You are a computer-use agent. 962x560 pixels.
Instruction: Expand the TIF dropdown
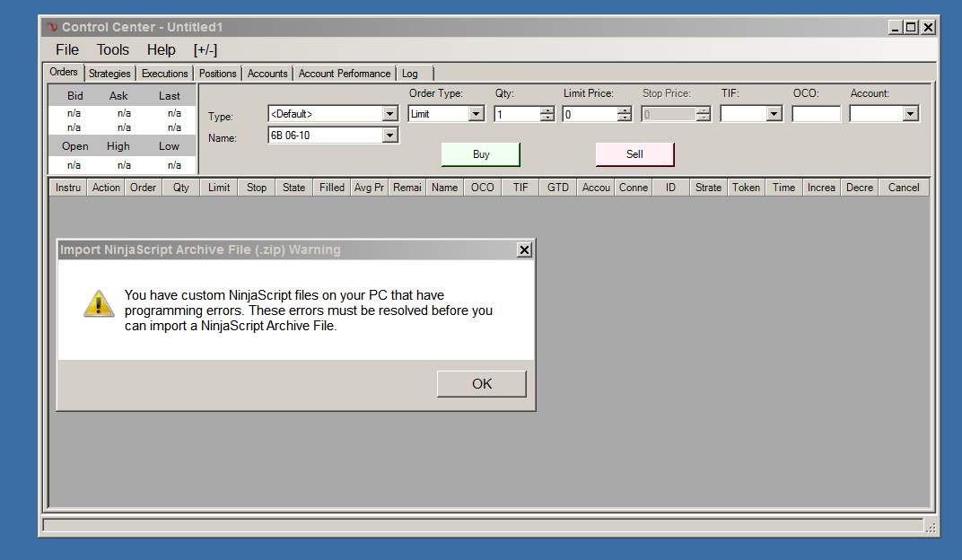click(774, 113)
